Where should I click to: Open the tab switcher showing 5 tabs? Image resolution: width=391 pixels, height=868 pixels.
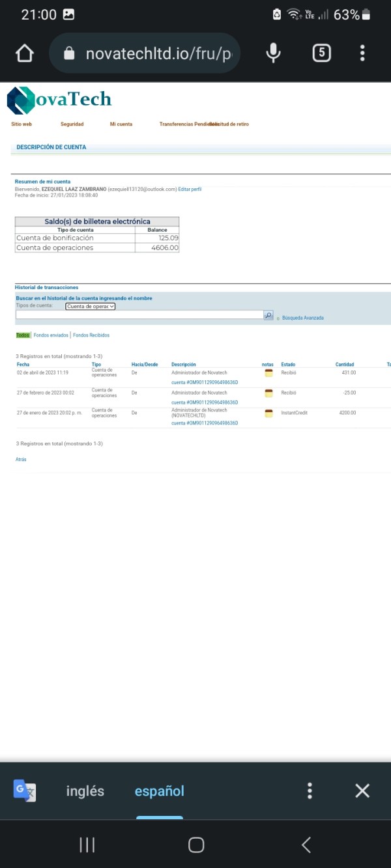tap(321, 53)
